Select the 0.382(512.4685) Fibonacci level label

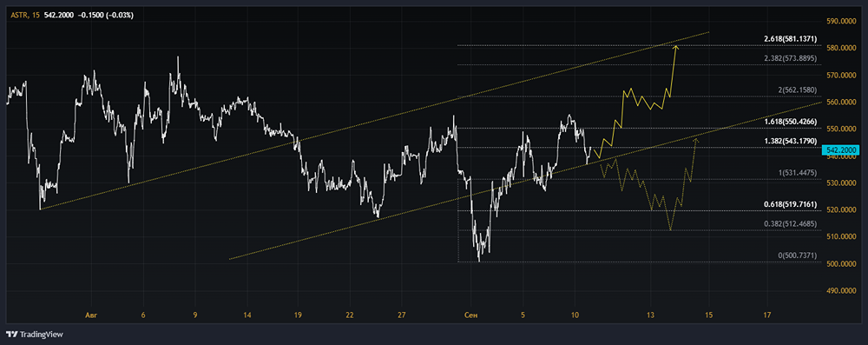790,224
